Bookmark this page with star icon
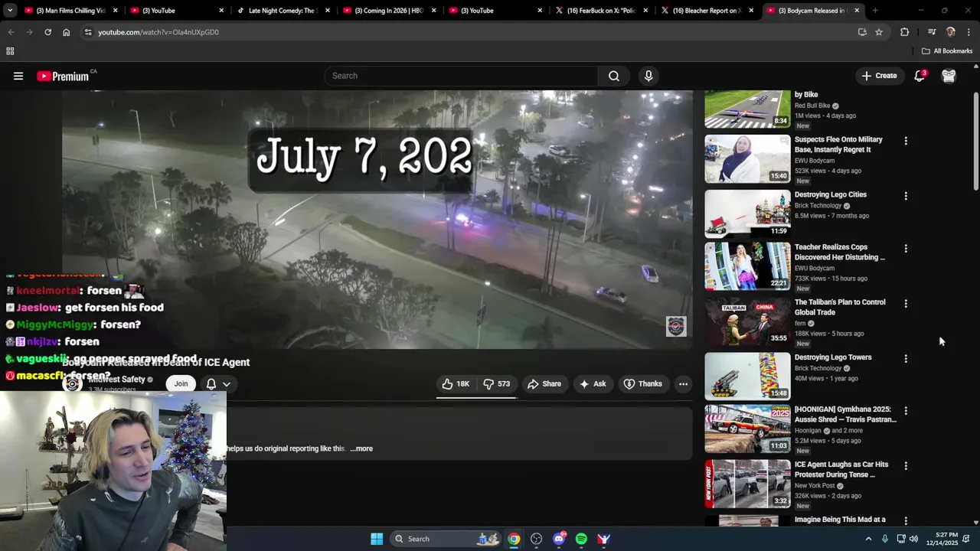The height and width of the screenshot is (551, 980). point(879,32)
